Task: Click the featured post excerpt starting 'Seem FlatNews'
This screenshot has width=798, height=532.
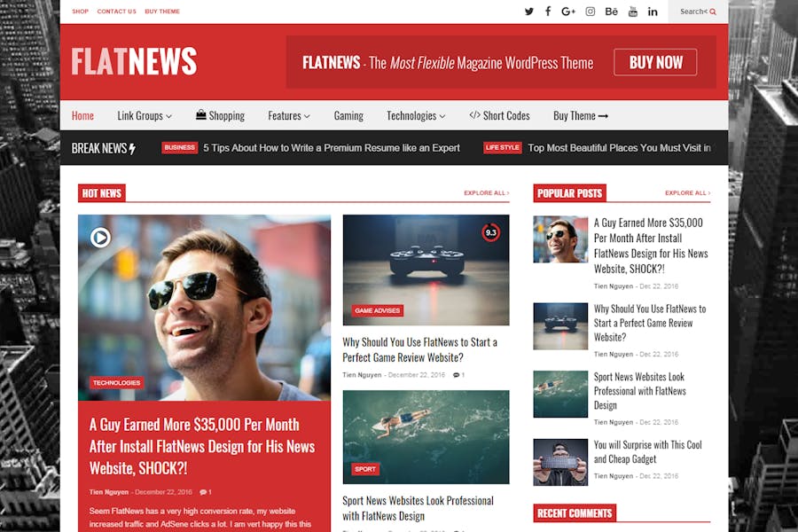Action: coord(200,517)
